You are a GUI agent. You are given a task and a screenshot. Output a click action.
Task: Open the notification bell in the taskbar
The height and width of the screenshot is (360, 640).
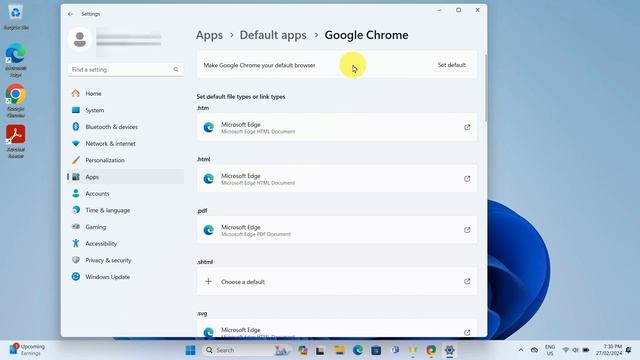pos(629,350)
